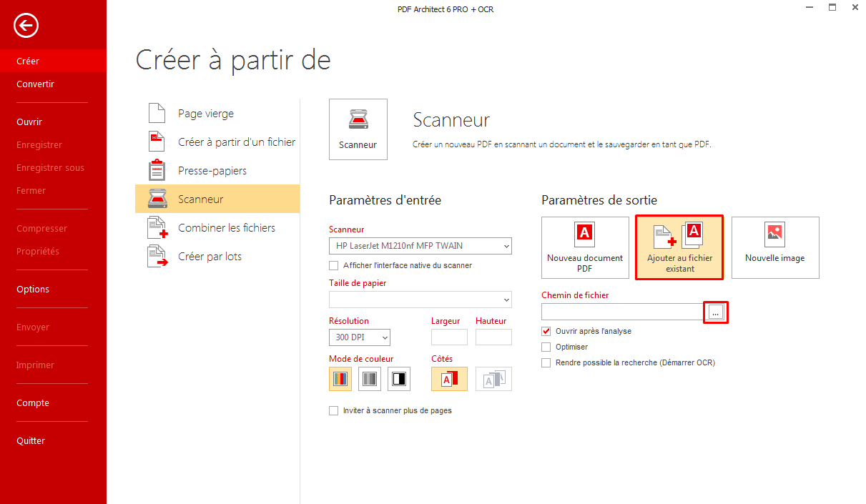
Task: Choose Nouvelle image output
Action: pos(775,248)
